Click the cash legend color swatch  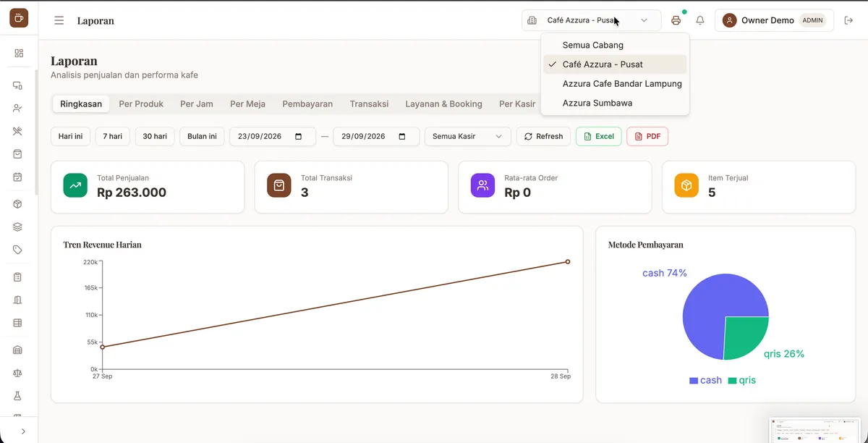694,381
